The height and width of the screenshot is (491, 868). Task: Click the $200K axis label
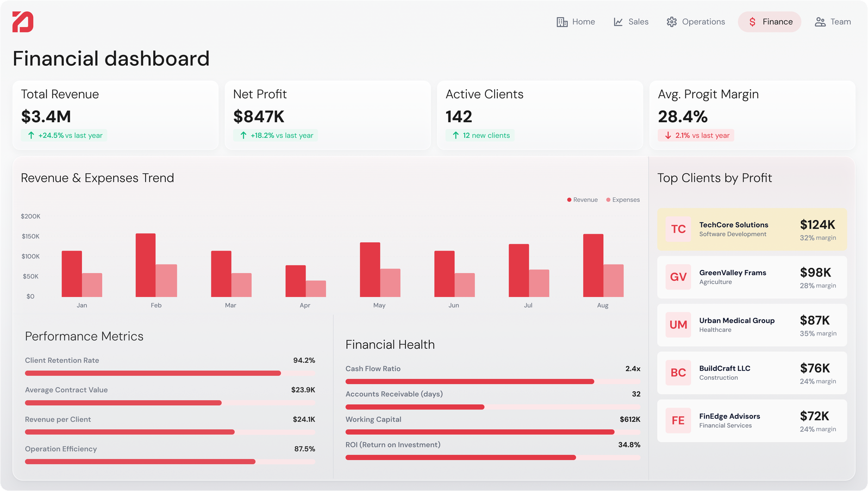point(30,216)
